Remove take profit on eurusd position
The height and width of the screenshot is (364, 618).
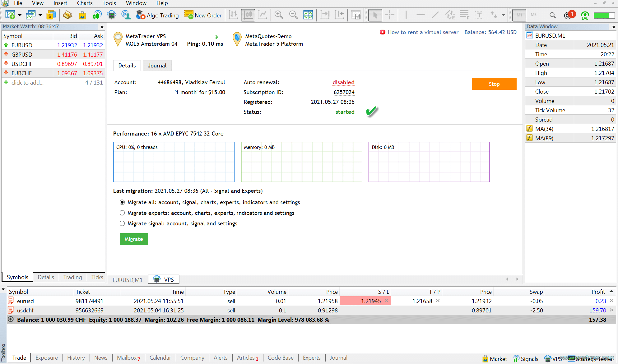tap(438, 301)
